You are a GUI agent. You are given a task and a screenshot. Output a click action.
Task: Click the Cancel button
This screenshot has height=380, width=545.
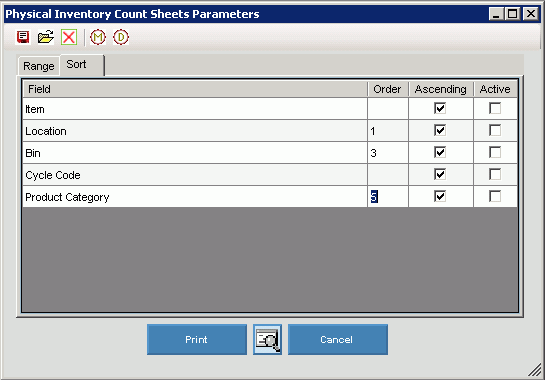[338, 339]
